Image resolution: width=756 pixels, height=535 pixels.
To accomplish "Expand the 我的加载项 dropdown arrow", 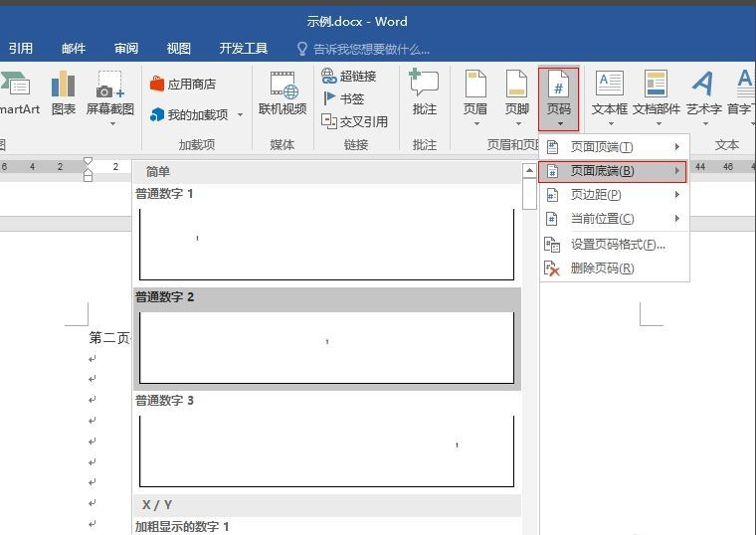I will coord(240,114).
